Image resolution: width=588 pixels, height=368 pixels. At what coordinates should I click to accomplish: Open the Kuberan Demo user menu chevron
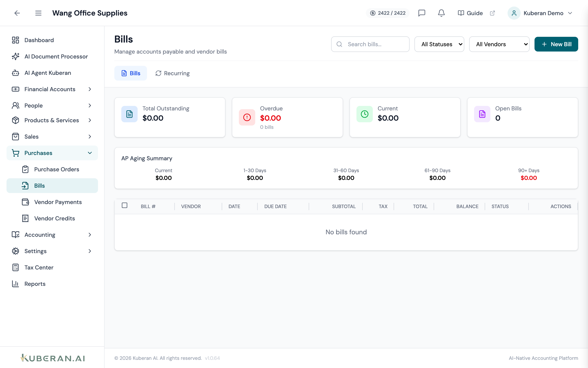click(x=570, y=13)
